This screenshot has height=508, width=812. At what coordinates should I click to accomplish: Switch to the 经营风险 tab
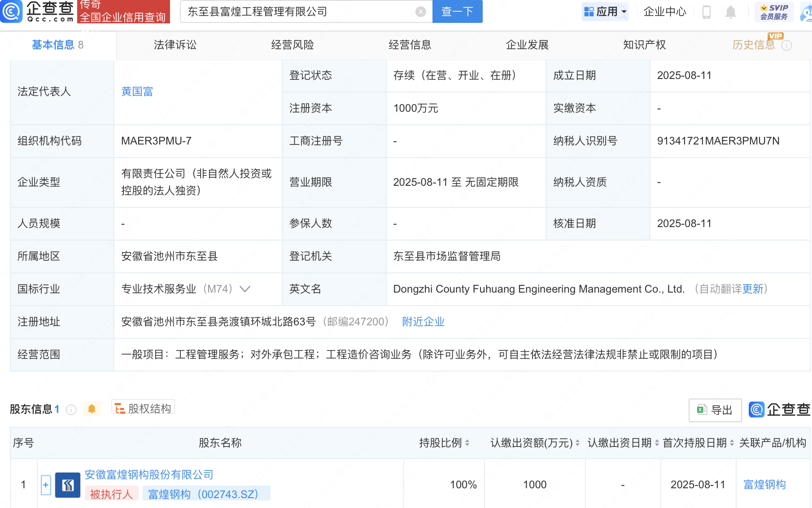pyautogui.click(x=292, y=45)
